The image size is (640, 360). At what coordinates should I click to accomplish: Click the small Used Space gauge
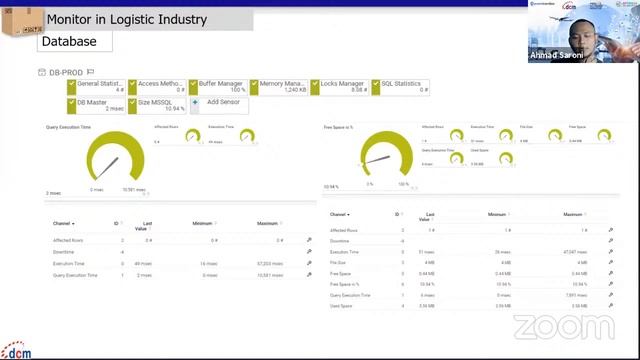(x=506, y=158)
